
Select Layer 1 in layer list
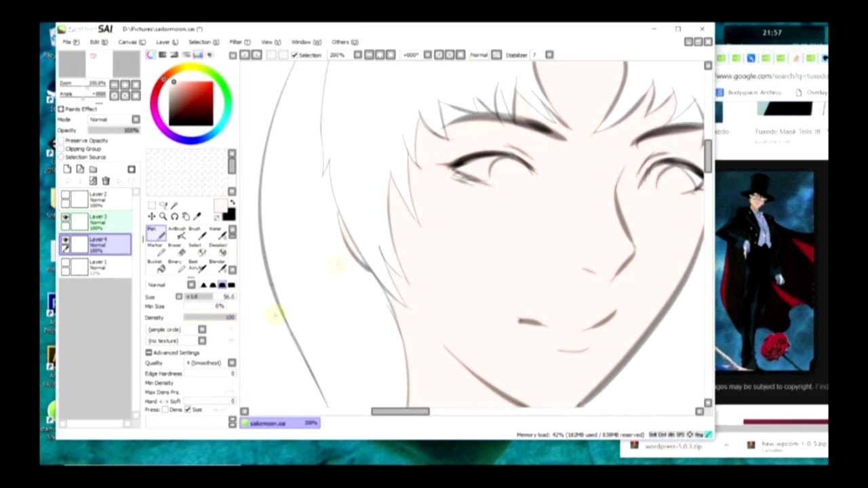[95, 266]
